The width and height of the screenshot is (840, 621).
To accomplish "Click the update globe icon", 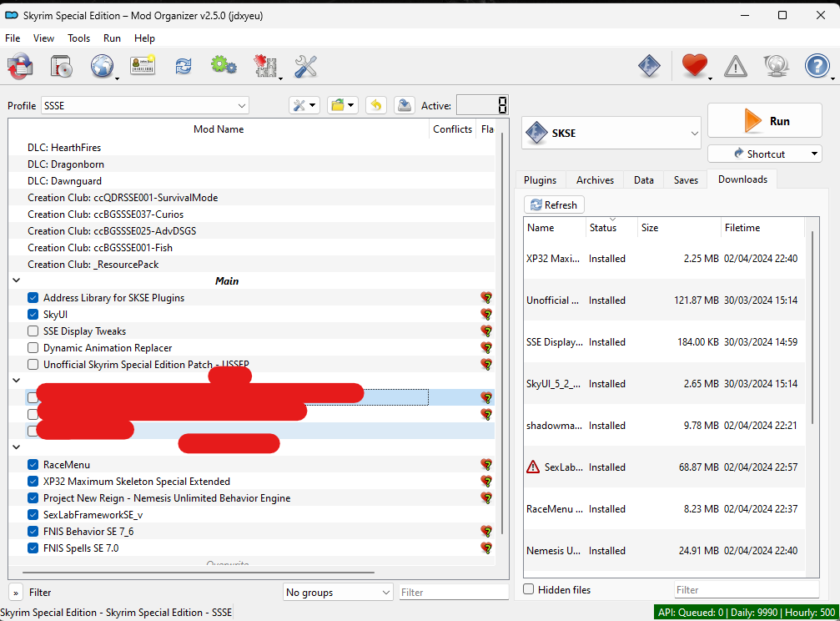I will point(777,67).
